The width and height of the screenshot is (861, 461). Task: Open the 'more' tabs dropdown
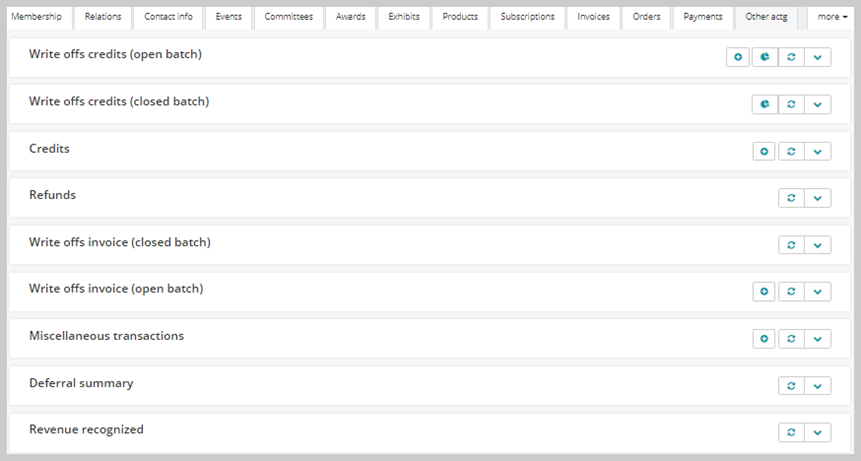click(x=832, y=17)
